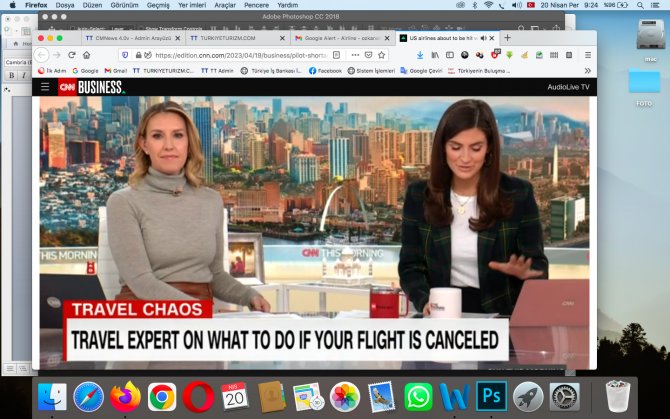Toggle bold in the background editor window
The height and width of the screenshot is (419, 670).
click(x=10, y=75)
